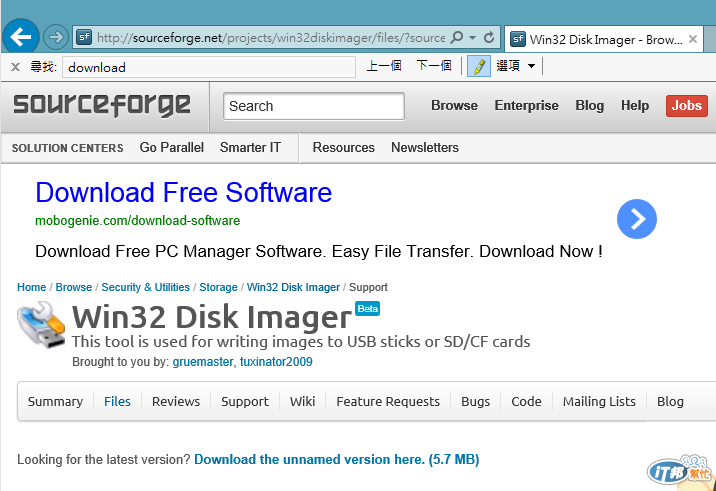Click Browse in the breadcrumb
The width and height of the screenshot is (716, 491).
(74, 287)
